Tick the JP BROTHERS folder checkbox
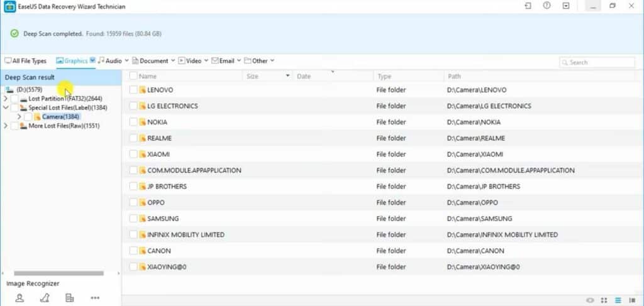Screen dimensions: 644x306 click(x=133, y=186)
